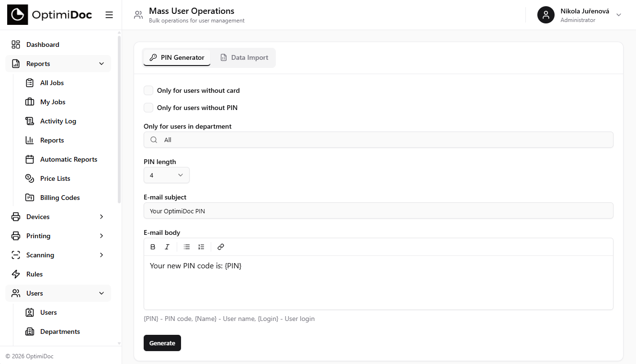
Task: Click the OptimiDoc logo
Action: (x=49, y=15)
